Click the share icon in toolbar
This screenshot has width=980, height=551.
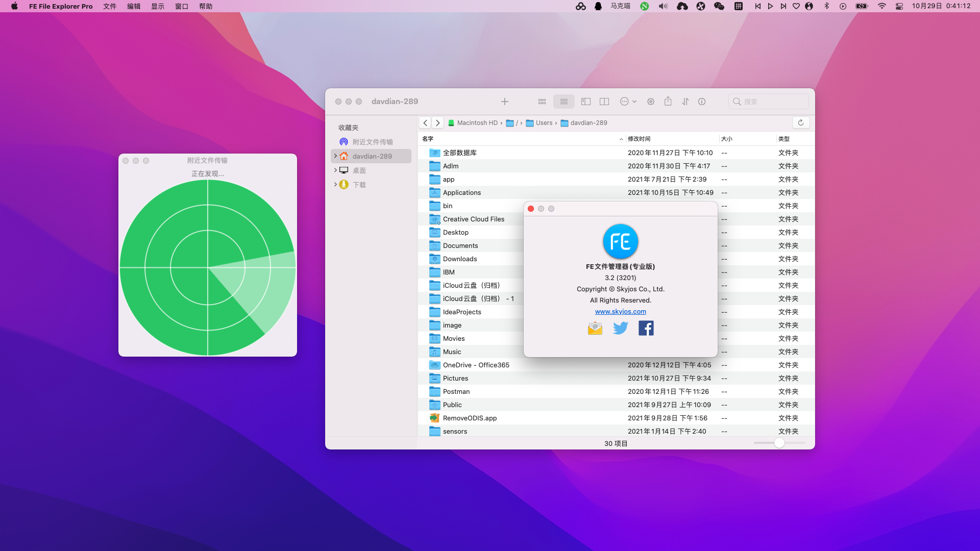668,102
